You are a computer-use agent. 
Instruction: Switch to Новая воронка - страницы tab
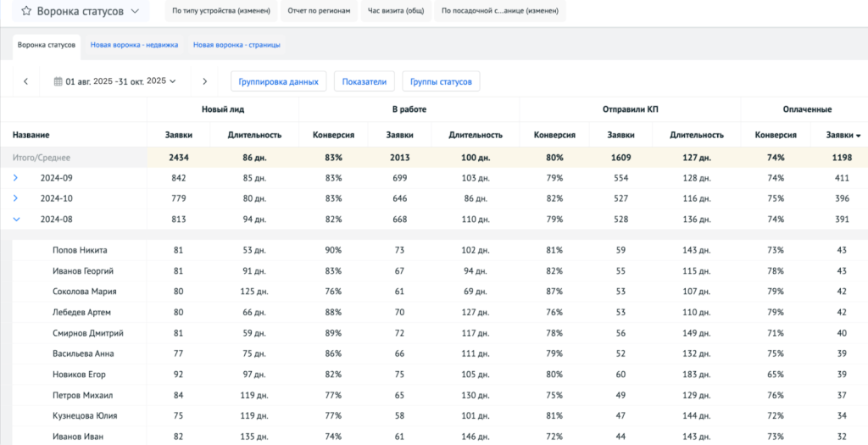click(236, 45)
